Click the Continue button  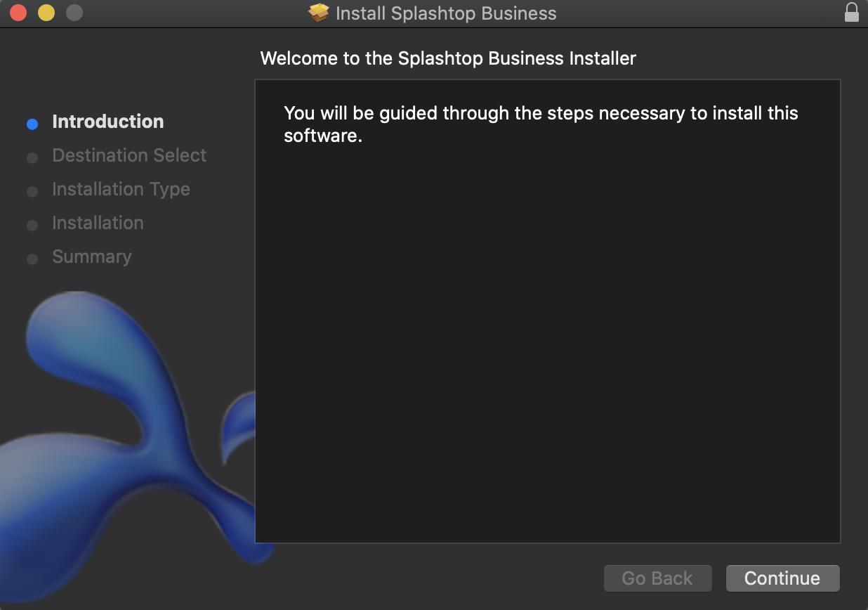coord(782,578)
